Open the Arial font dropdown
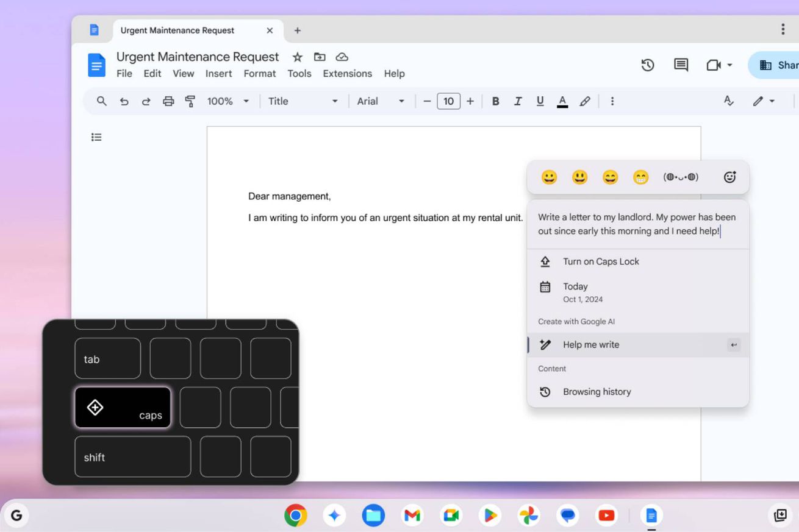This screenshot has height=532, width=799. point(381,101)
